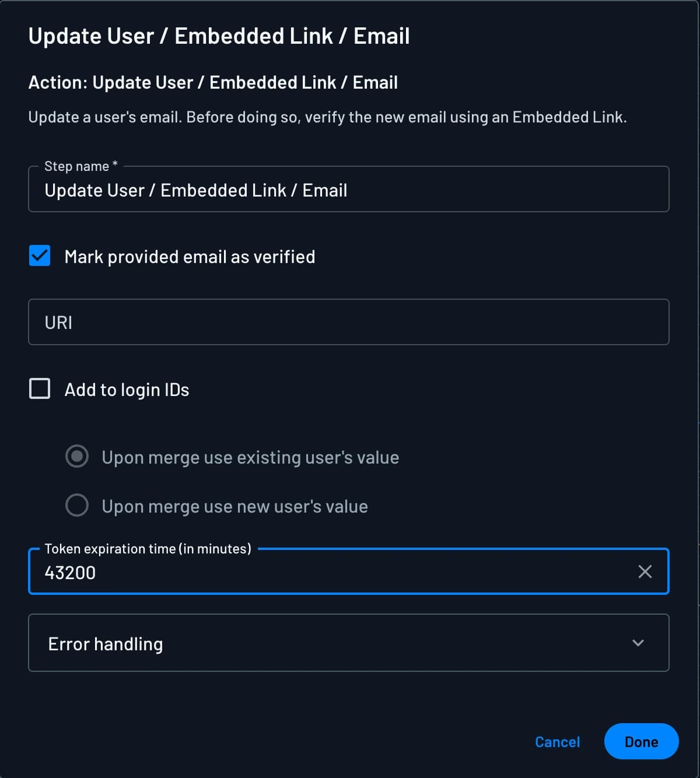Click inside the Step name field

(349, 190)
